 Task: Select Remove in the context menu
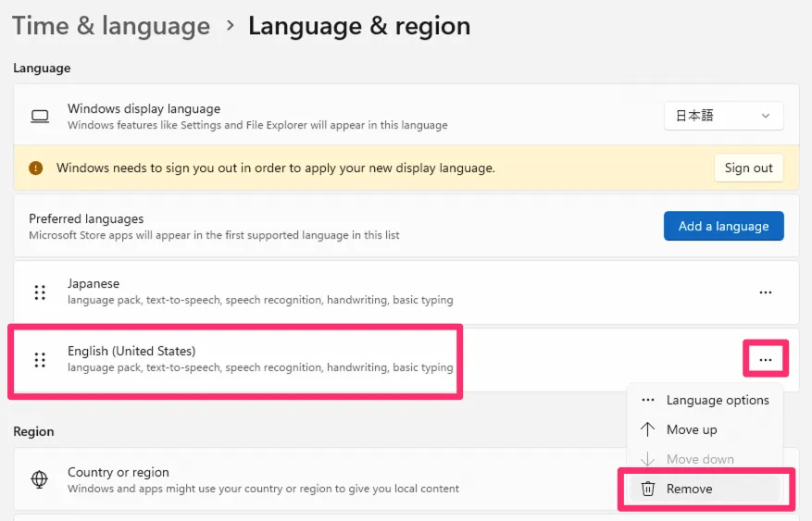[x=690, y=489]
